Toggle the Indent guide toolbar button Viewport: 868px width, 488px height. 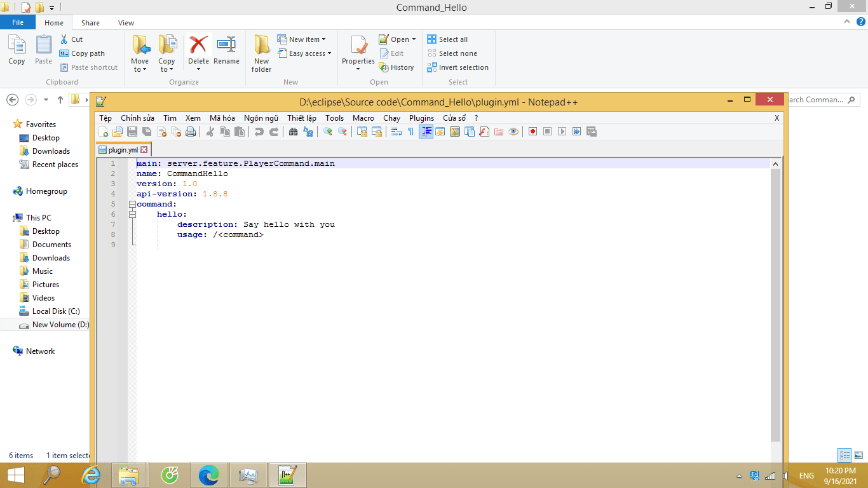point(426,132)
